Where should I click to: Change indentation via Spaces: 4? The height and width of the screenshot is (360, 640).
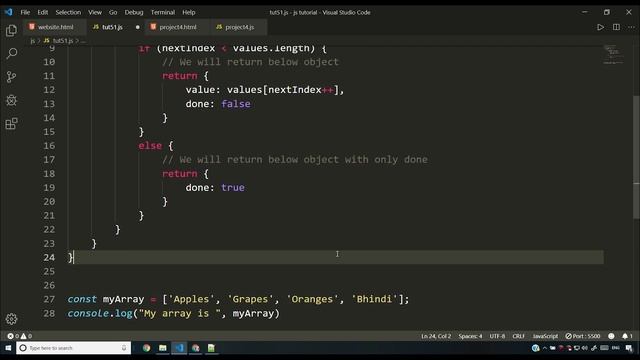470,336
